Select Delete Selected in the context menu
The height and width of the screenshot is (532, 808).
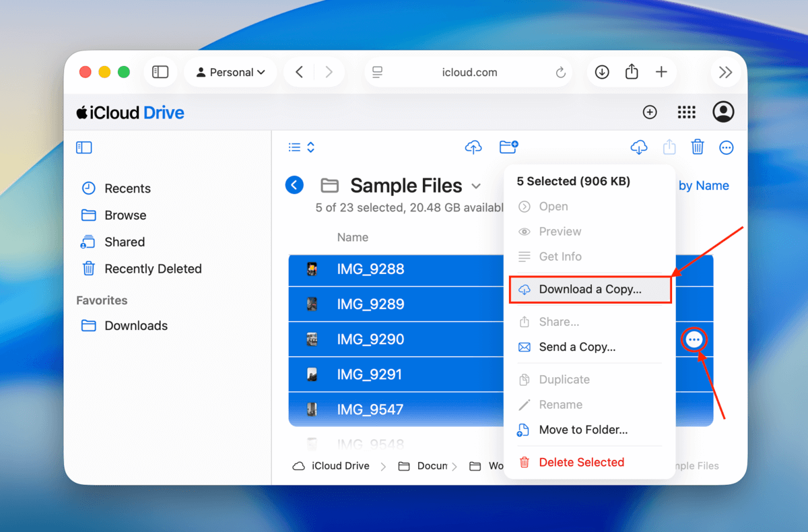[x=580, y=462]
